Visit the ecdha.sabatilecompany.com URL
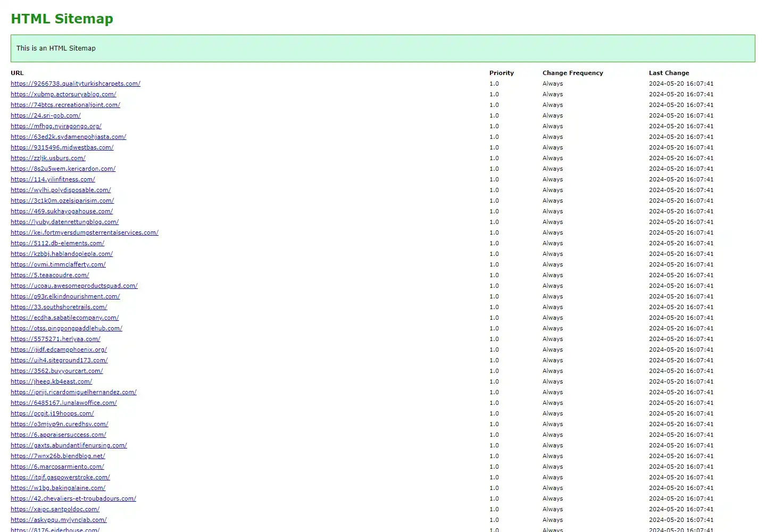This screenshot has width=766, height=532. pyautogui.click(x=65, y=318)
